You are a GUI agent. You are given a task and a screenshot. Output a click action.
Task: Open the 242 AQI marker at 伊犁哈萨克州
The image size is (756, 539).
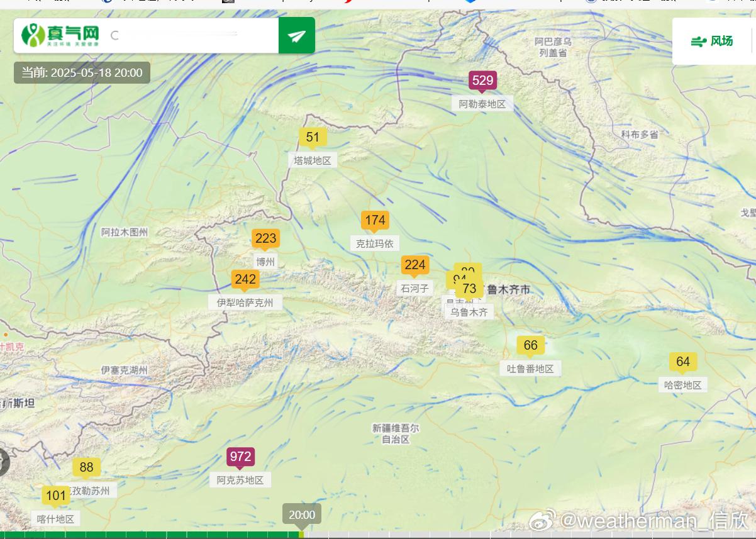(x=245, y=279)
